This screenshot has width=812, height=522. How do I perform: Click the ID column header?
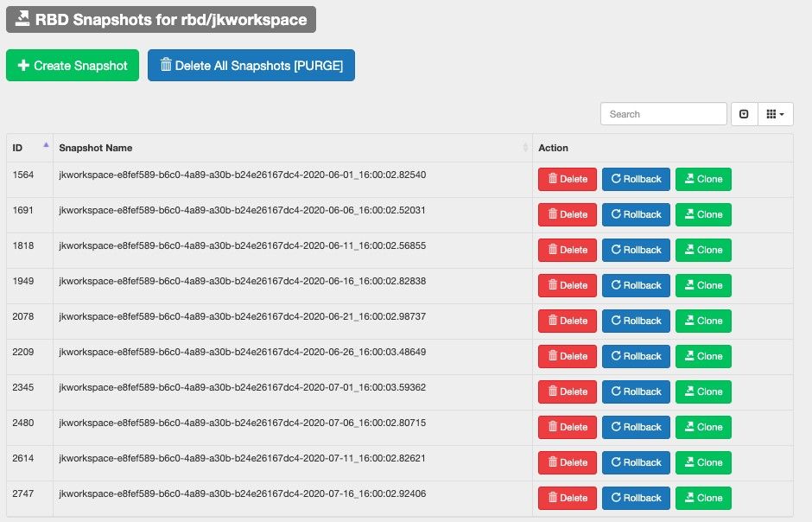(x=16, y=148)
